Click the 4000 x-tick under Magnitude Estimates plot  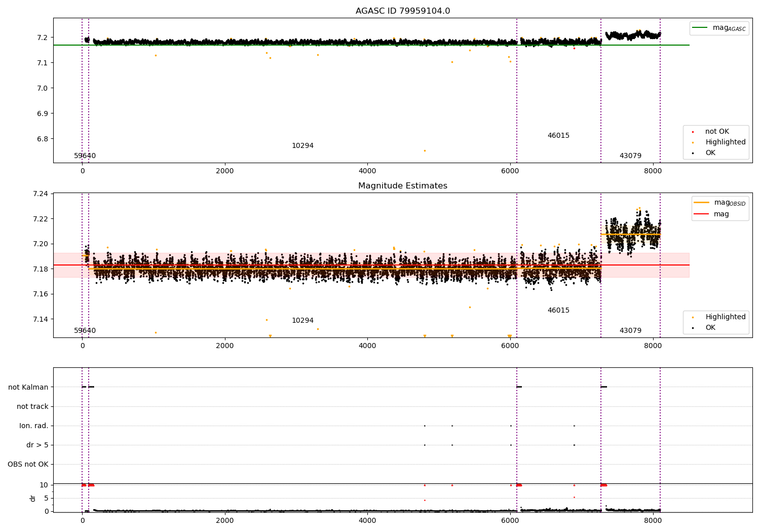[x=367, y=346]
